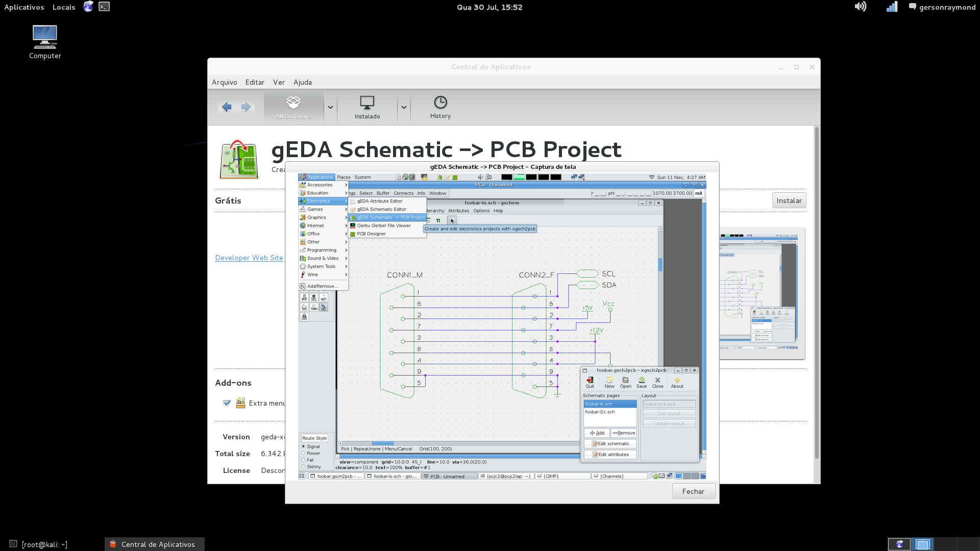980x551 pixels.
Task: Click the Instalar button
Action: pyautogui.click(x=789, y=201)
